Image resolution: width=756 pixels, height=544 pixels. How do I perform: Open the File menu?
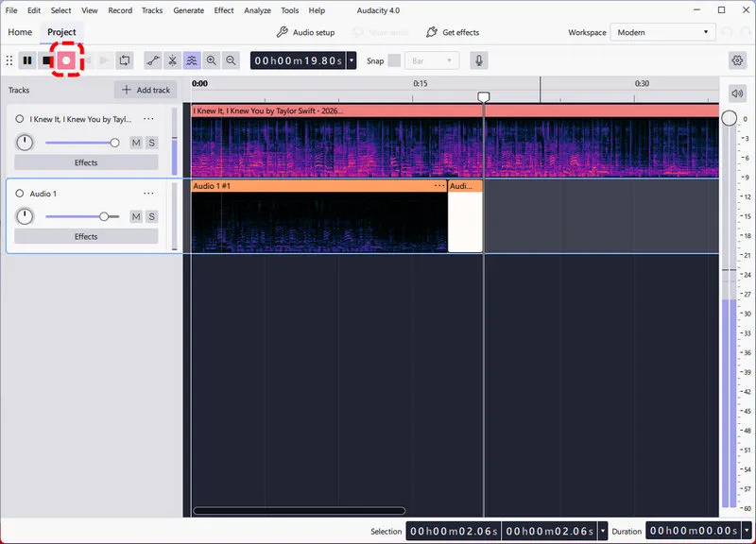[11, 10]
